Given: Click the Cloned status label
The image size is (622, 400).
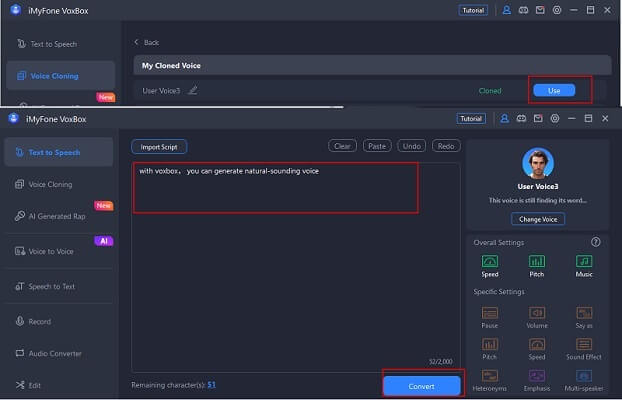Looking at the screenshot, I should pos(490,91).
